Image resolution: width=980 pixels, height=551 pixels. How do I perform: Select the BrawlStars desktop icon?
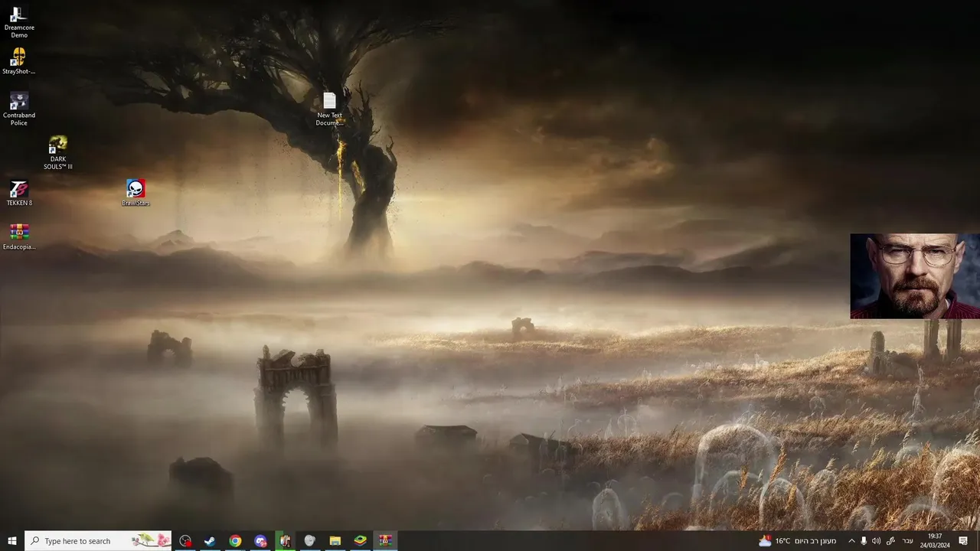click(x=136, y=193)
